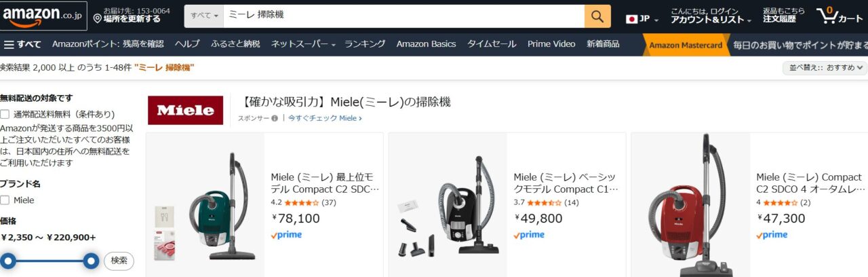Click the sponsor info icon
868x277 pixels.
click(x=275, y=118)
